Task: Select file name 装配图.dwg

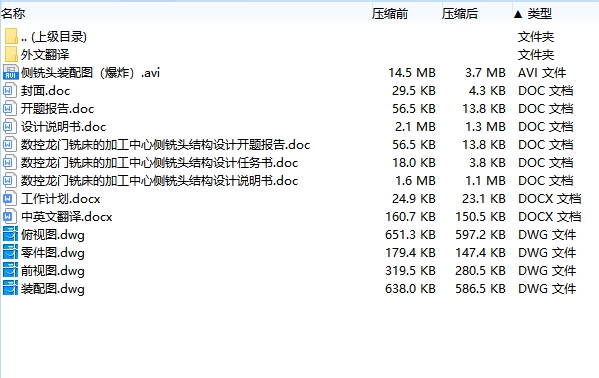Action: [x=53, y=289]
